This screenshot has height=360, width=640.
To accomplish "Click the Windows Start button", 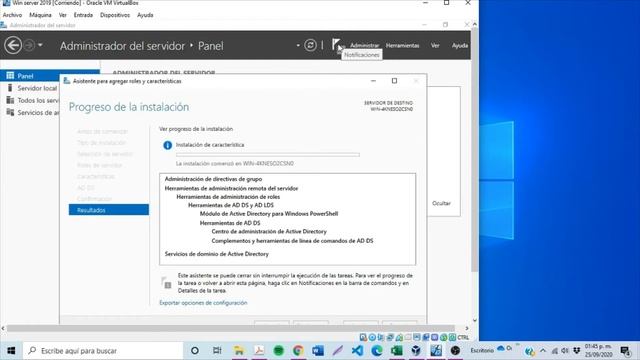I will (11, 351).
